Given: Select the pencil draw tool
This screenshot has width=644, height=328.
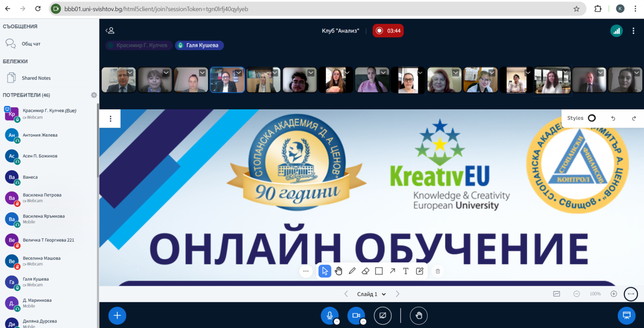Looking at the screenshot, I should point(352,271).
